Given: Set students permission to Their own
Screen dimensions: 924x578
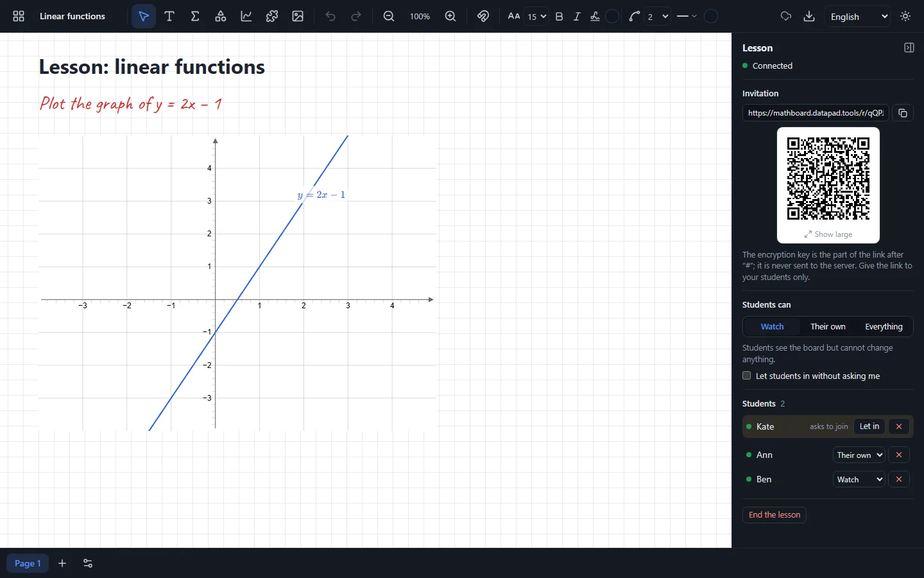Looking at the screenshot, I should tap(828, 327).
